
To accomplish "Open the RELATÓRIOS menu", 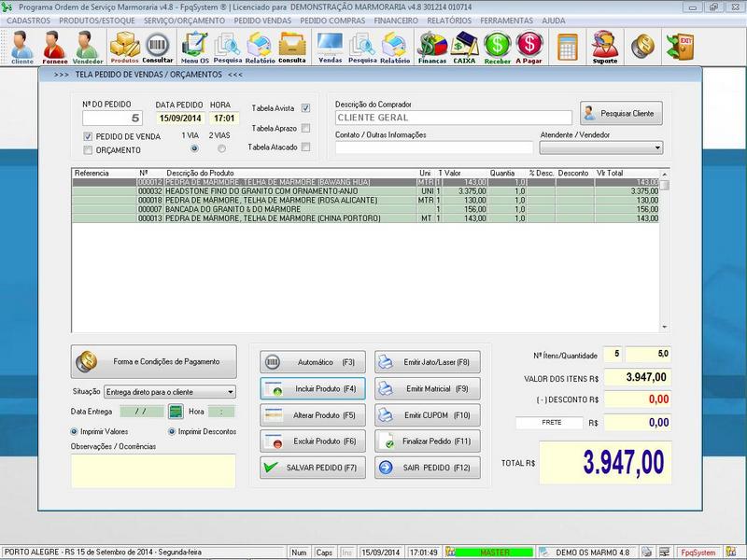I will tap(450, 20).
